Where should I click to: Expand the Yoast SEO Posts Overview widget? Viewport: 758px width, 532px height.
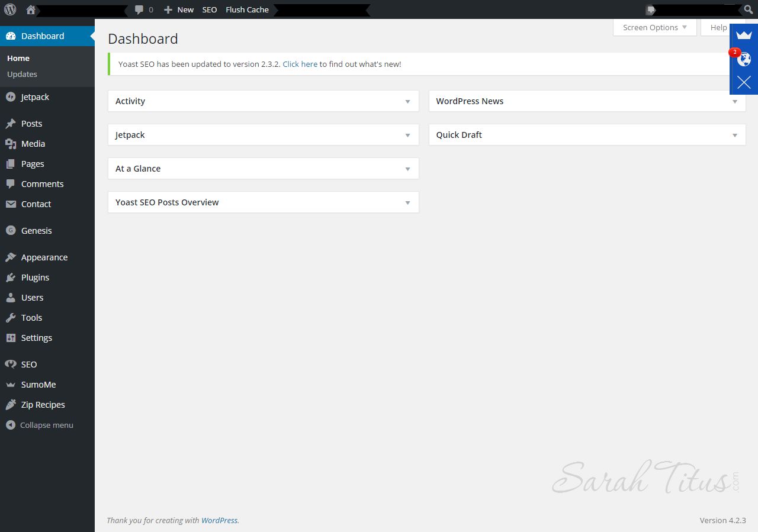[407, 203]
